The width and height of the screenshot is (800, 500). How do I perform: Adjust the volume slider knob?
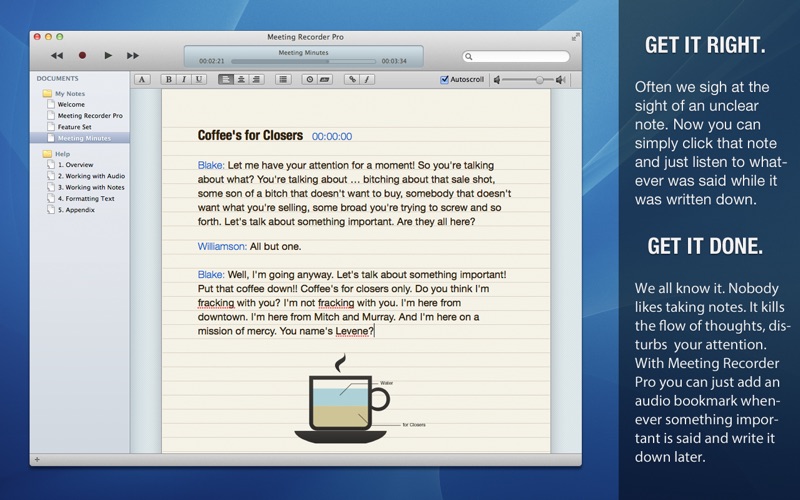(540, 80)
